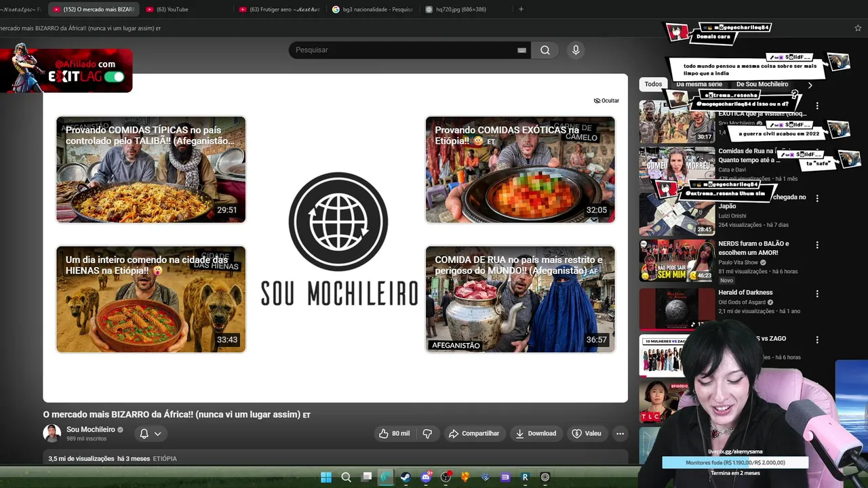Switch to Frutiger aero Aesthetic tab
Viewport: 868px width, 488px height.
pos(279,9)
